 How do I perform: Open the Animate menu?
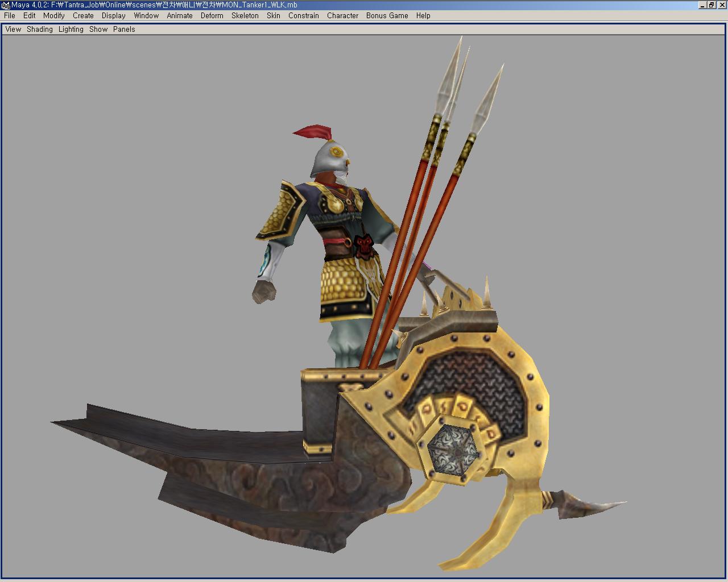pos(180,16)
